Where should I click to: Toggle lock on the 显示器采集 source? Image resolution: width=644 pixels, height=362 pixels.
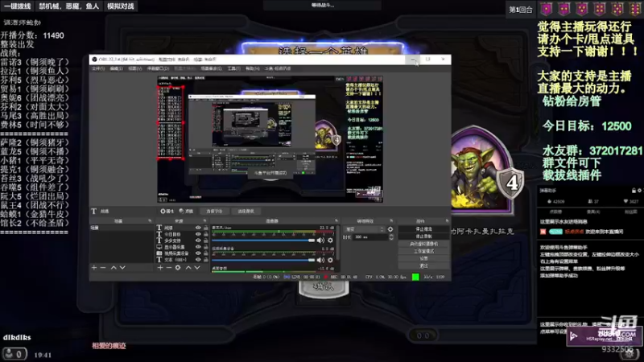tap(206, 247)
